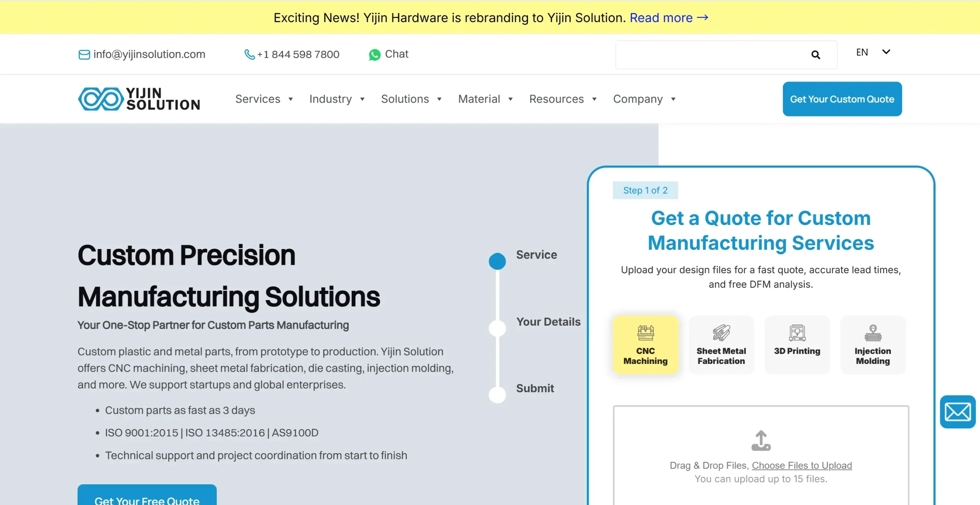Click Get Your Custom Quote button

[842, 99]
